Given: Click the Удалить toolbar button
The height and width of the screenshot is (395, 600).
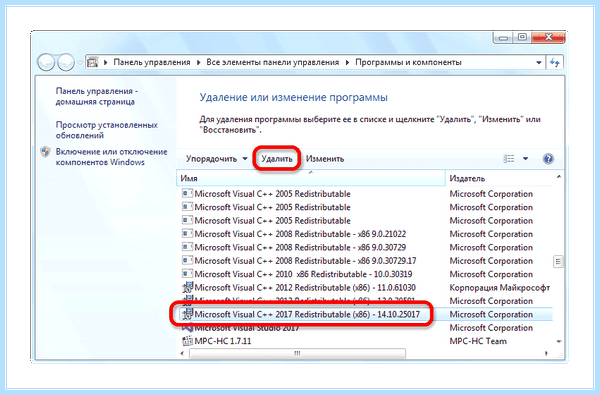Looking at the screenshot, I should 277,158.
